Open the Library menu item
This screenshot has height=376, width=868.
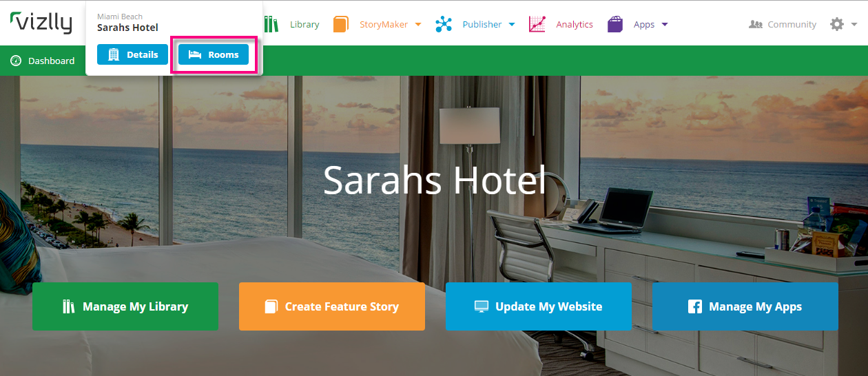coord(304,24)
